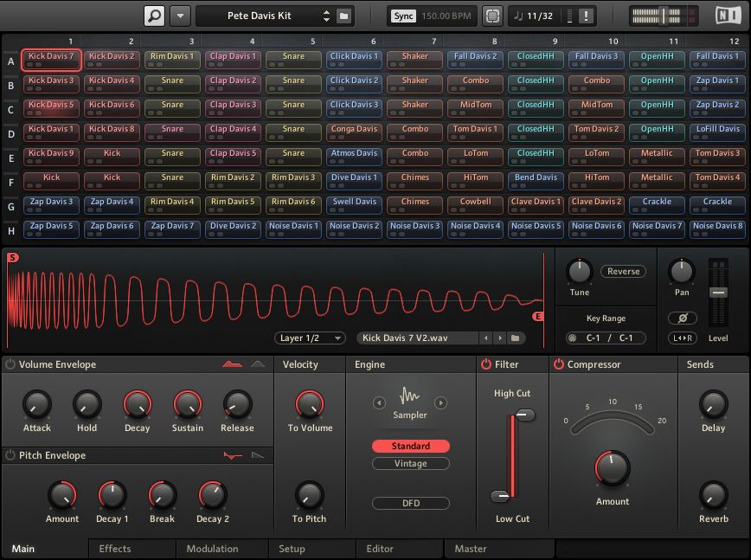The image size is (751, 560).
Task: Click the Level fader handle
Action: [x=718, y=293]
